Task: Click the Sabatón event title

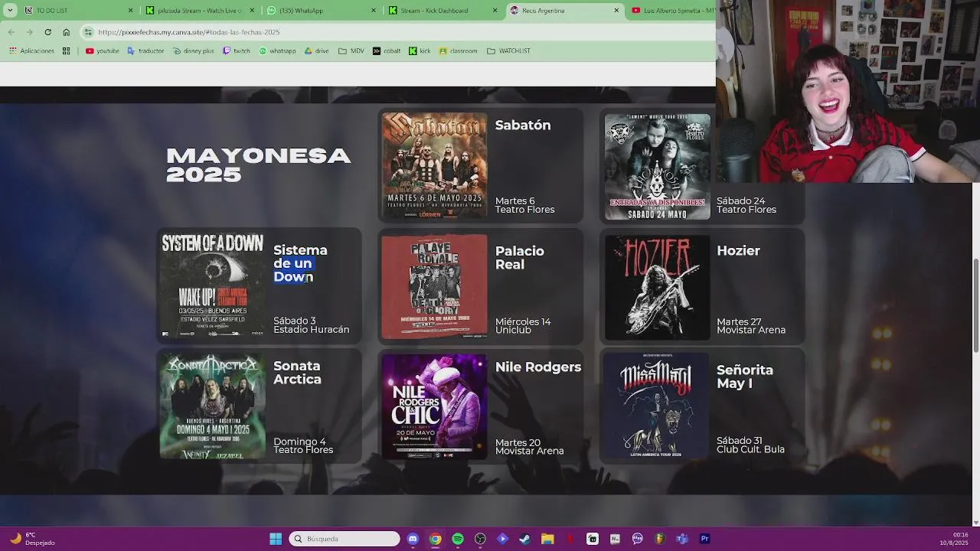Action: [523, 126]
